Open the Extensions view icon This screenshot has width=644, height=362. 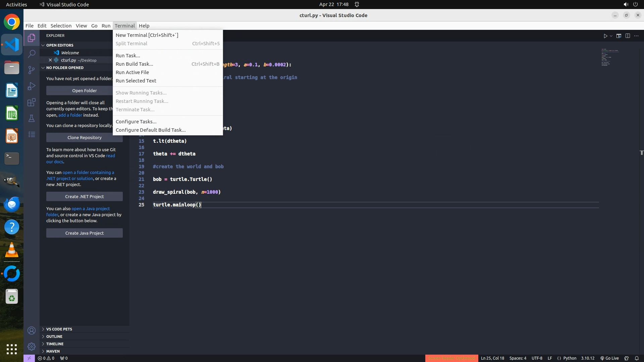click(x=32, y=102)
